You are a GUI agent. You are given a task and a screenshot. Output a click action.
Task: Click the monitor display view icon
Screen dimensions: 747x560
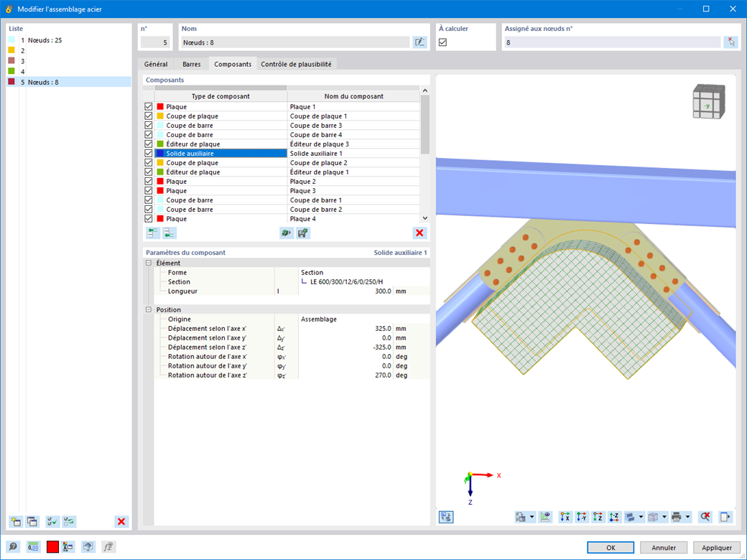pyautogui.click(x=88, y=547)
